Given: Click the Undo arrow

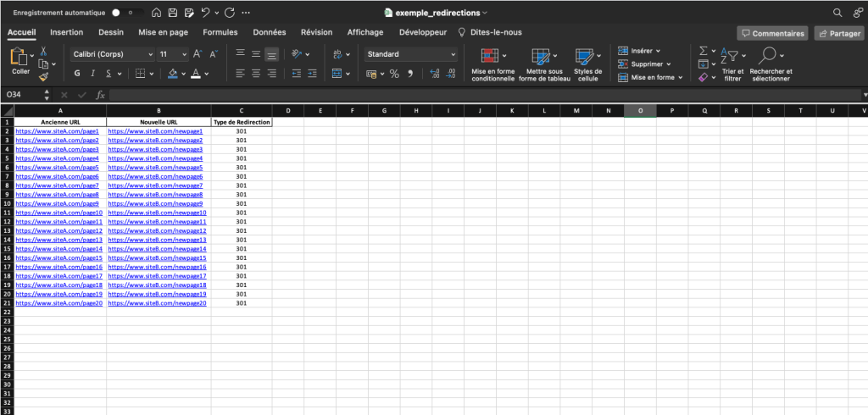Looking at the screenshot, I should (205, 12).
